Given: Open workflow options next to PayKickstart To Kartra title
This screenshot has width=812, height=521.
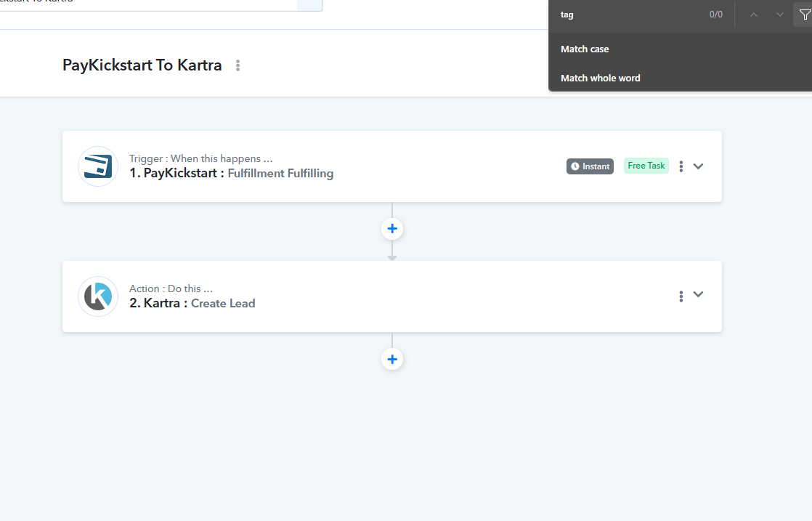Looking at the screenshot, I should [x=237, y=65].
